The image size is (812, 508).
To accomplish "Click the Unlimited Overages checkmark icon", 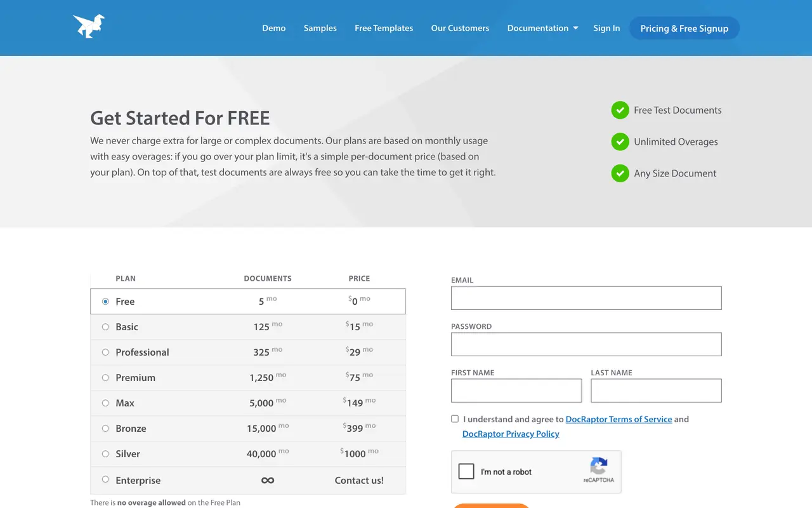I will coord(620,142).
